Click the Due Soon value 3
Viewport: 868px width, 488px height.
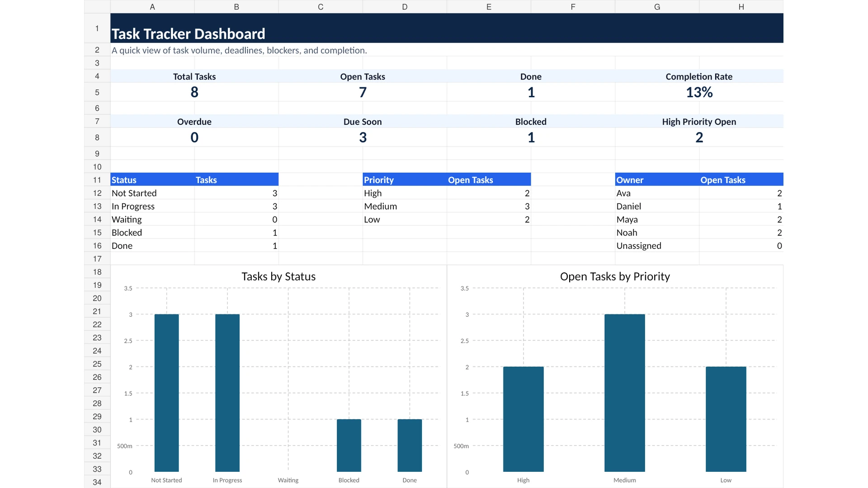click(363, 137)
